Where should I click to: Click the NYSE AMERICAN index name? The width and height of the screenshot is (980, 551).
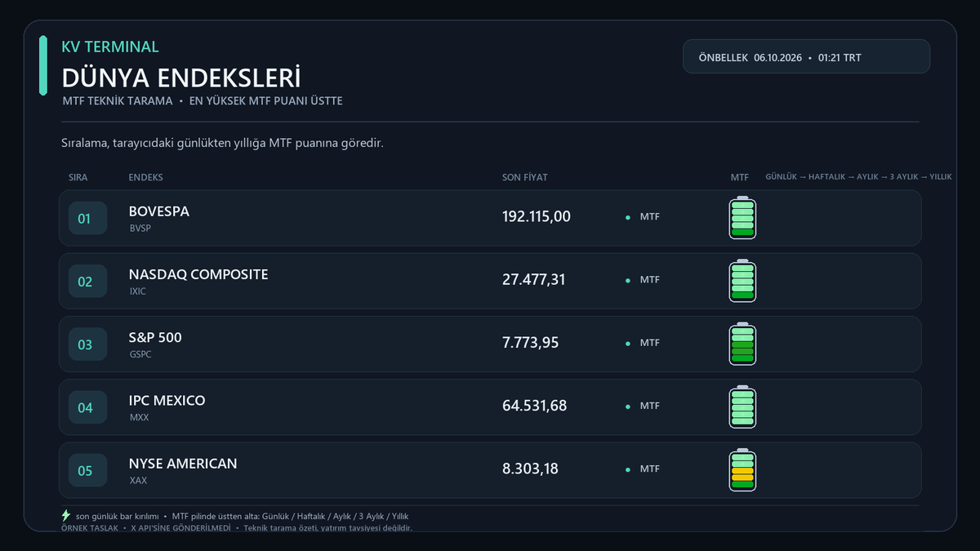pyautogui.click(x=183, y=463)
